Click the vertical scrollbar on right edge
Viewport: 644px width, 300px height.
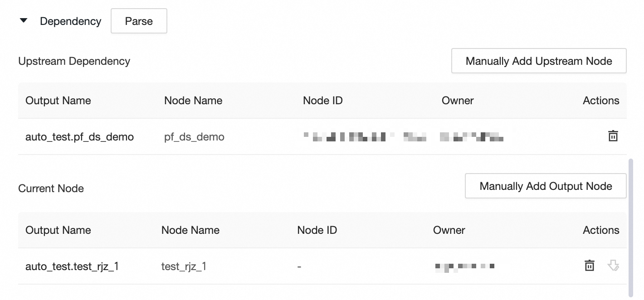[x=631, y=227]
